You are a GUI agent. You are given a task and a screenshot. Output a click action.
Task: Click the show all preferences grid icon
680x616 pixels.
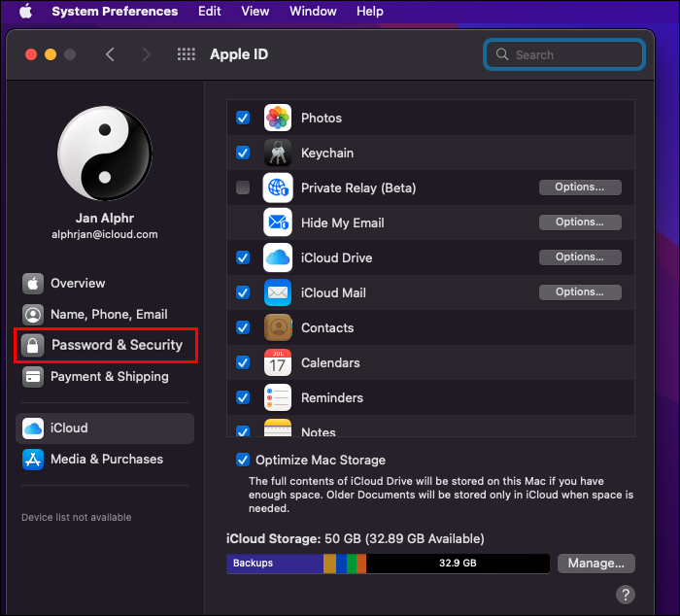187,54
